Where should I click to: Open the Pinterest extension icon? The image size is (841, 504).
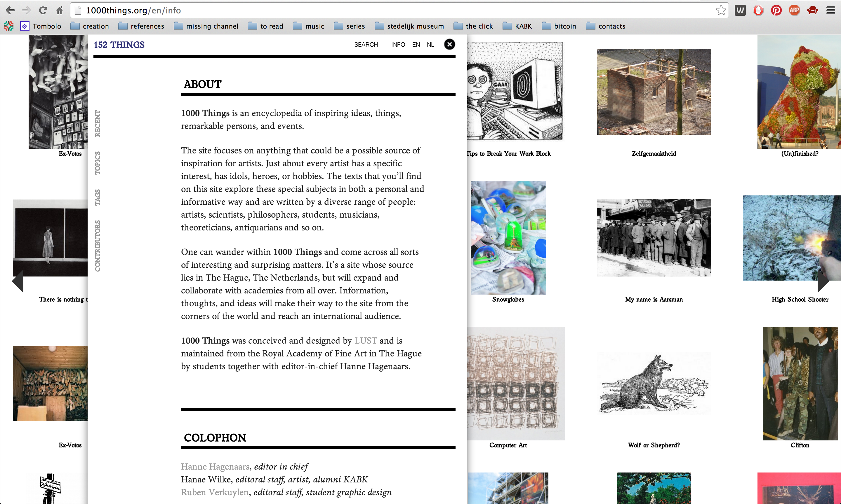(776, 10)
